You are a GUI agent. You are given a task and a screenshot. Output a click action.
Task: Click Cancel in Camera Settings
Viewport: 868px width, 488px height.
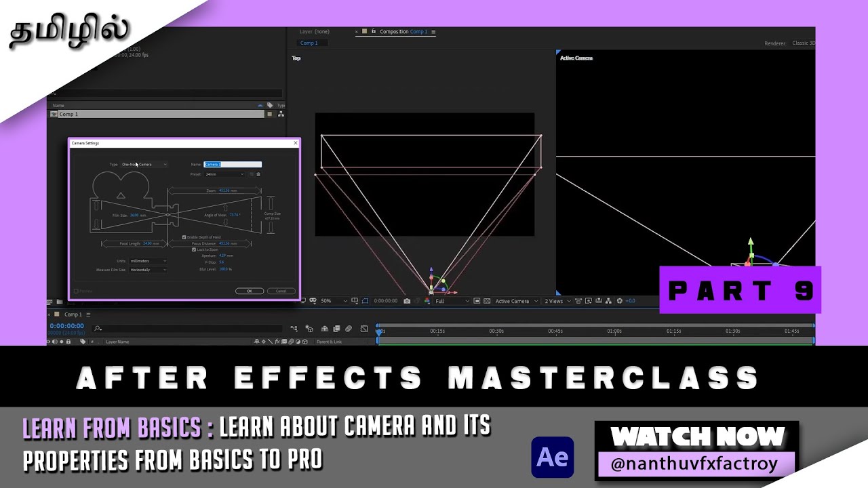tap(281, 291)
